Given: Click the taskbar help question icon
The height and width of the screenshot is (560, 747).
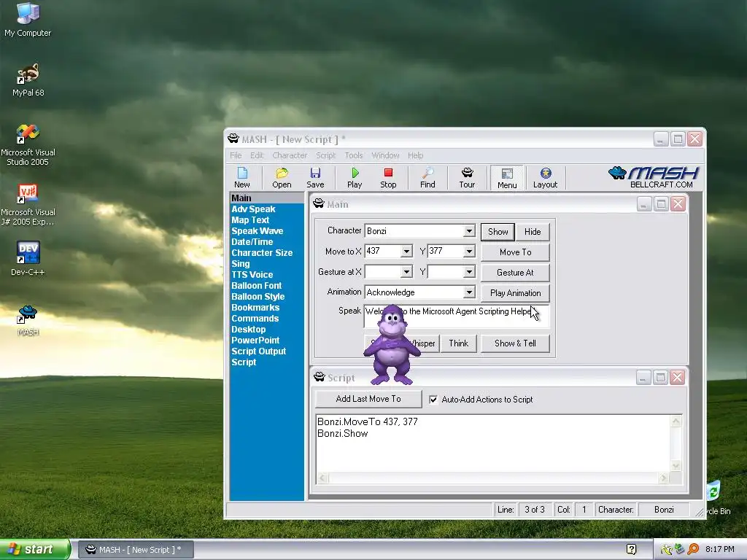Looking at the screenshot, I should [x=631, y=549].
